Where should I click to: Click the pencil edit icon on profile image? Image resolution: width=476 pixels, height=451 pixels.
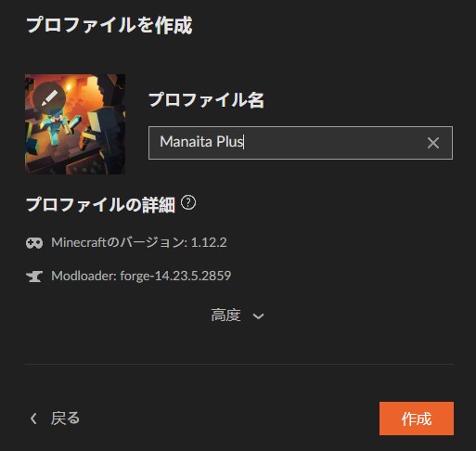[x=49, y=98]
